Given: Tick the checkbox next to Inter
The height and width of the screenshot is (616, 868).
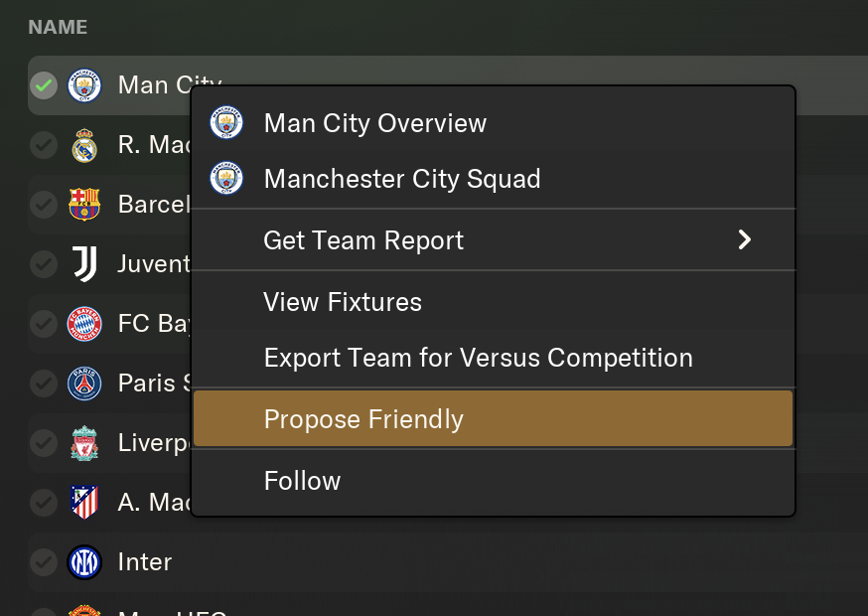Looking at the screenshot, I should [x=44, y=562].
